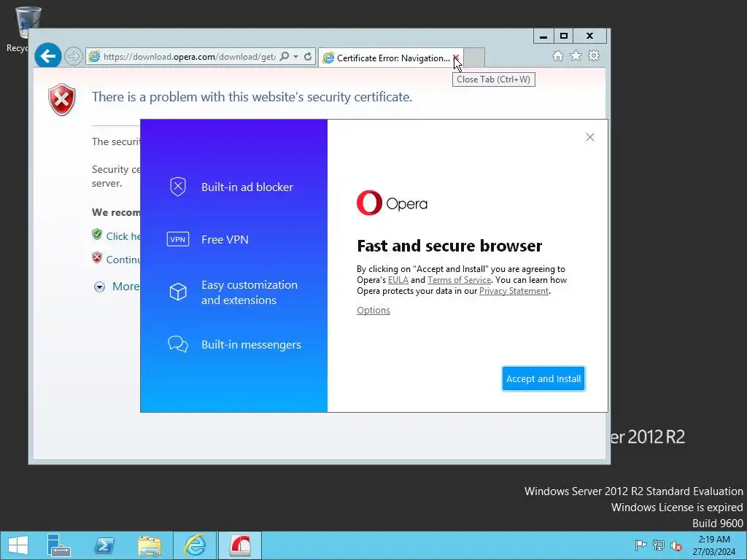Click Accept and Install in Opera installer
The image size is (747, 560).
(x=543, y=378)
